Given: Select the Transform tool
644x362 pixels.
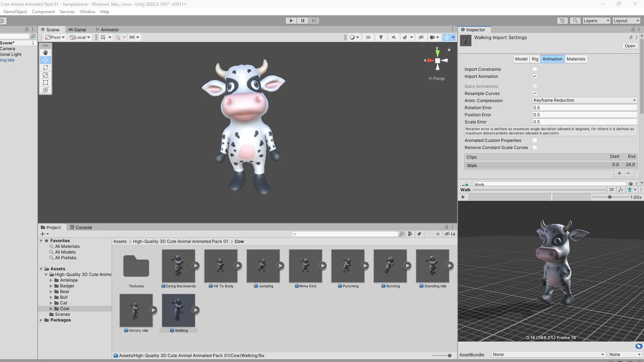Looking at the screenshot, I should 46,90.
